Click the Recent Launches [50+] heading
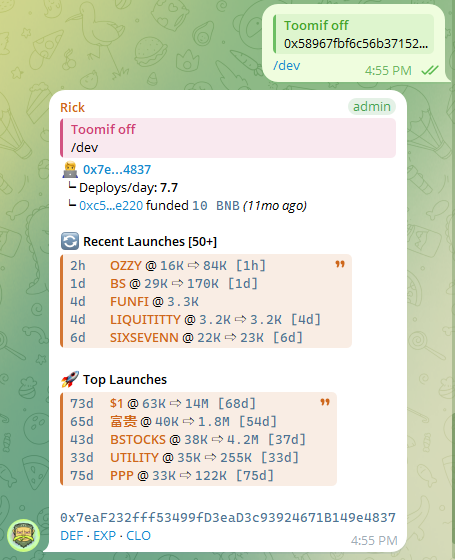This screenshot has width=455, height=560. pyautogui.click(x=150, y=242)
